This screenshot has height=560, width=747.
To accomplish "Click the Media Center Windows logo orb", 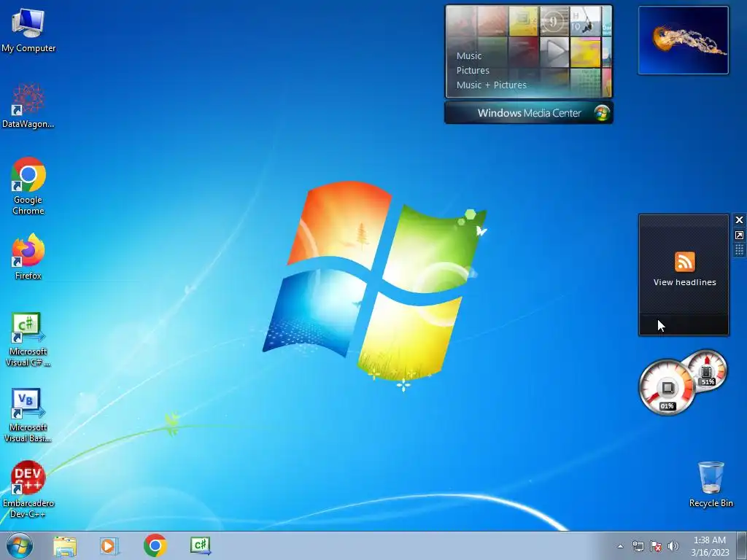I will [602, 113].
